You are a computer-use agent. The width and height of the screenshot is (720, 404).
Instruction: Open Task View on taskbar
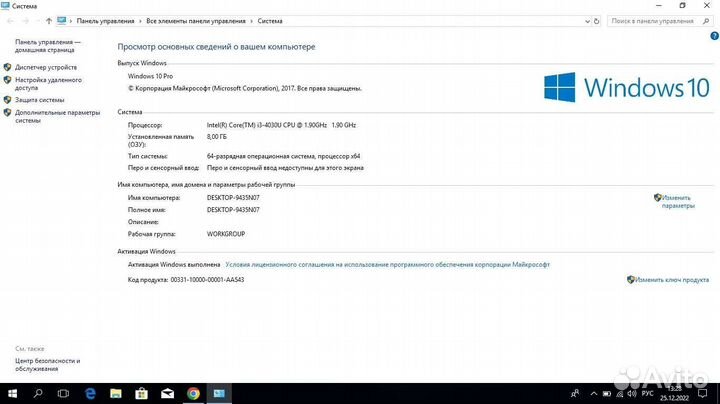[x=63, y=393]
